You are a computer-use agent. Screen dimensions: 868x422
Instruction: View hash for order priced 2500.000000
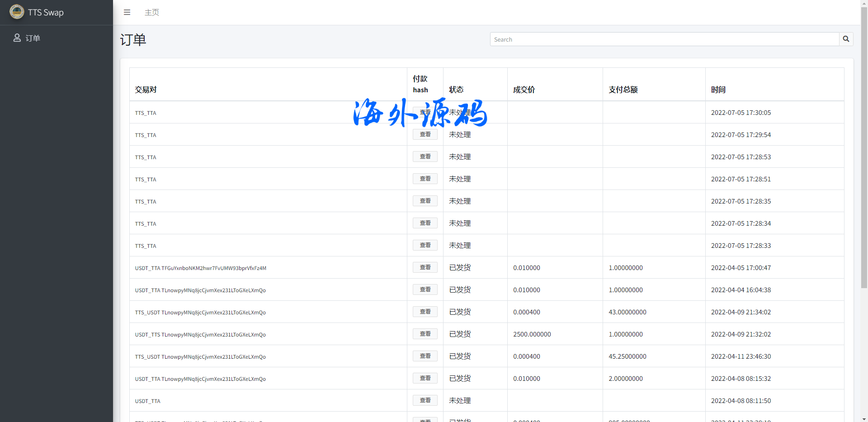425,334
